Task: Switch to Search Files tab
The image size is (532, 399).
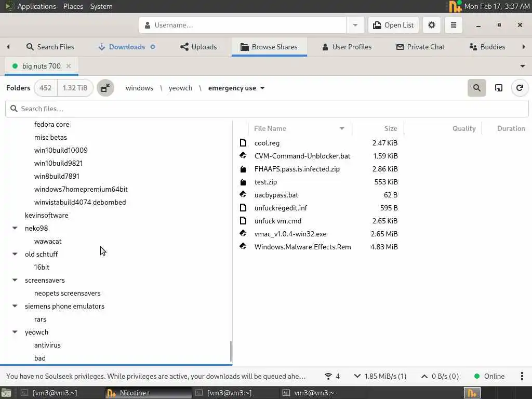Action: (x=50, y=47)
